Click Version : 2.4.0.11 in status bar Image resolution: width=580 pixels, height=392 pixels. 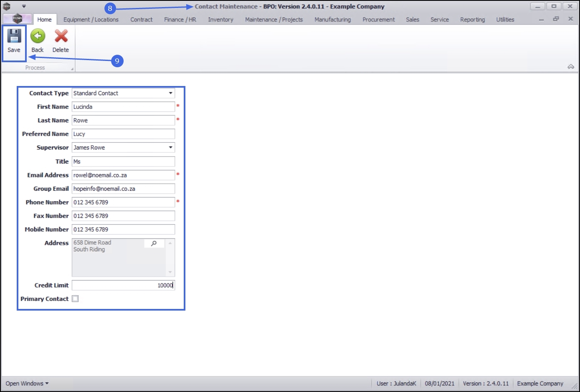point(486,383)
